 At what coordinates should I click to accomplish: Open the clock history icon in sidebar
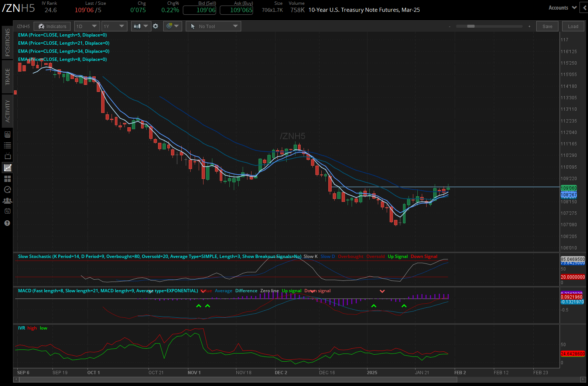(x=7, y=190)
